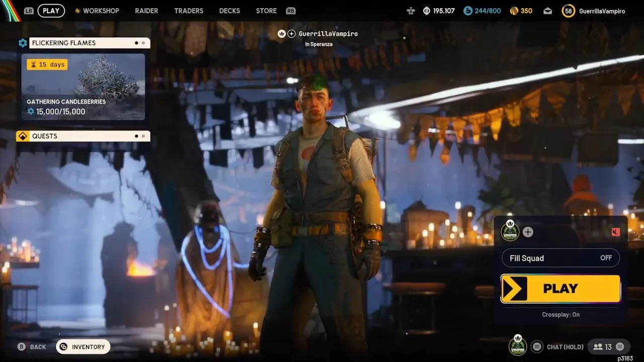Open the mail envelope inbox icon
The height and width of the screenshot is (362, 644).
point(548,11)
